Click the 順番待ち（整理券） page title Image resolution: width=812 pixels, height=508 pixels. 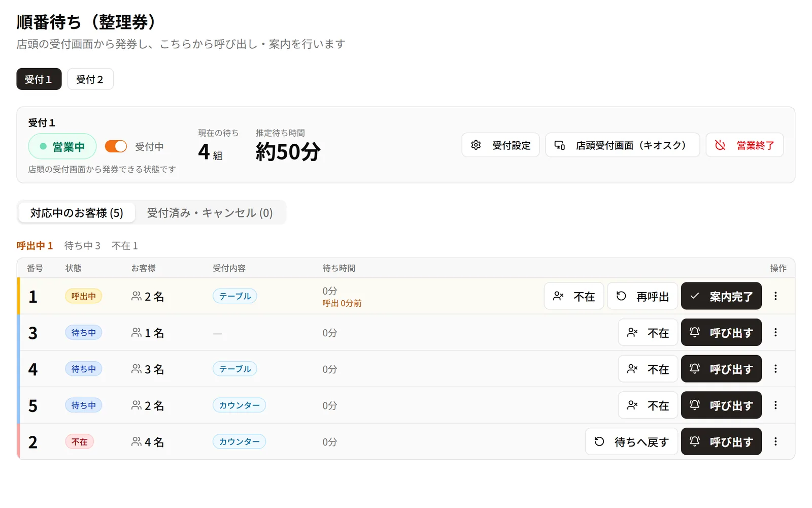pos(86,22)
